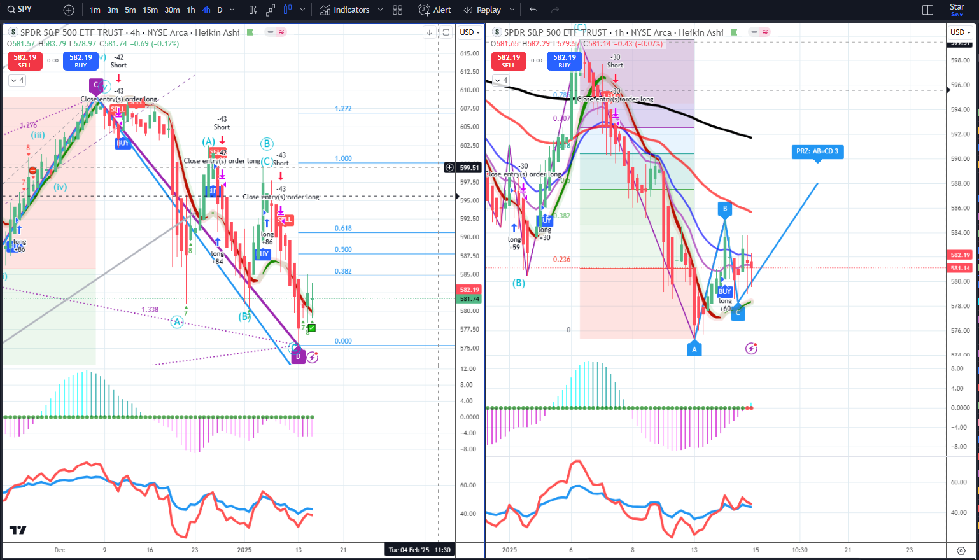
Task: Select the bars chart style icon
Action: tap(253, 10)
